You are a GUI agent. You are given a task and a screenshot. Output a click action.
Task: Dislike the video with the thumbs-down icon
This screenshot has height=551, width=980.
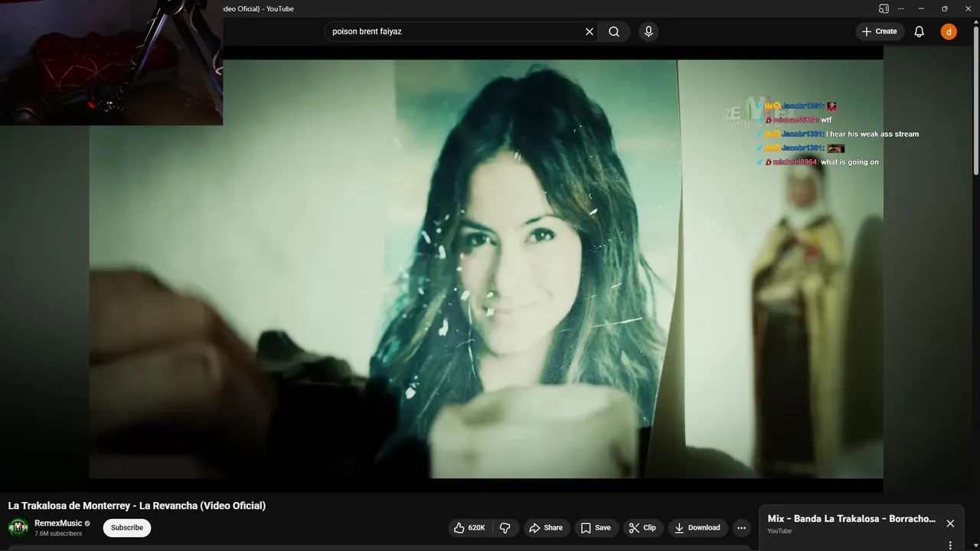pos(505,527)
